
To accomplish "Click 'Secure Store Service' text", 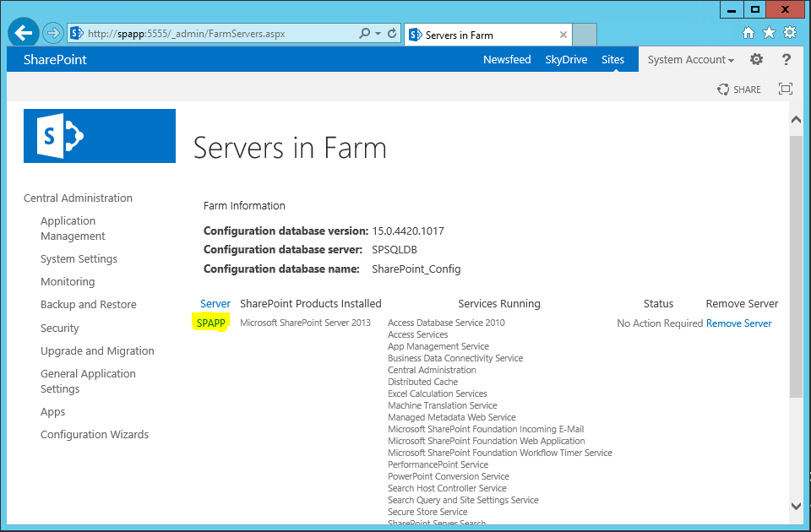I will click(427, 512).
